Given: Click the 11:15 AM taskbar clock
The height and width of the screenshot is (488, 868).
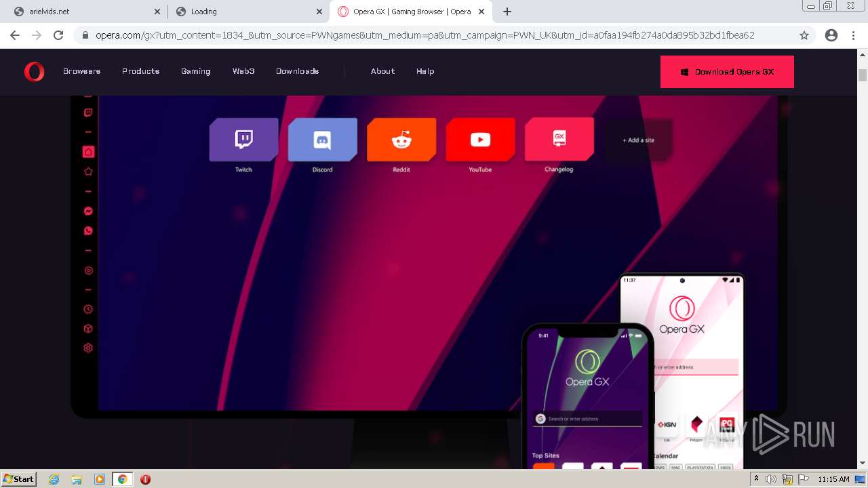Looking at the screenshot, I should [x=833, y=479].
